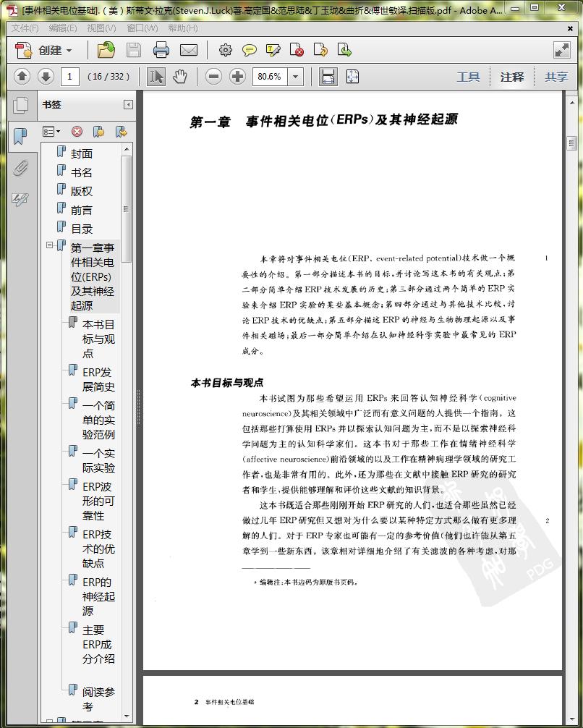Choose the Hand pan tool
Image resolution: width=583 pixels, height=728 pixels.
(179, 76)
